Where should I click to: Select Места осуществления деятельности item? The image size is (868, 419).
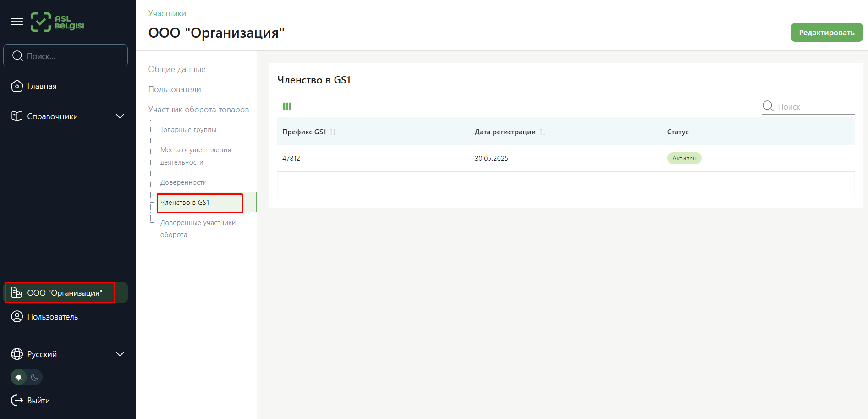pyautogui.click(x=196, y=156)
